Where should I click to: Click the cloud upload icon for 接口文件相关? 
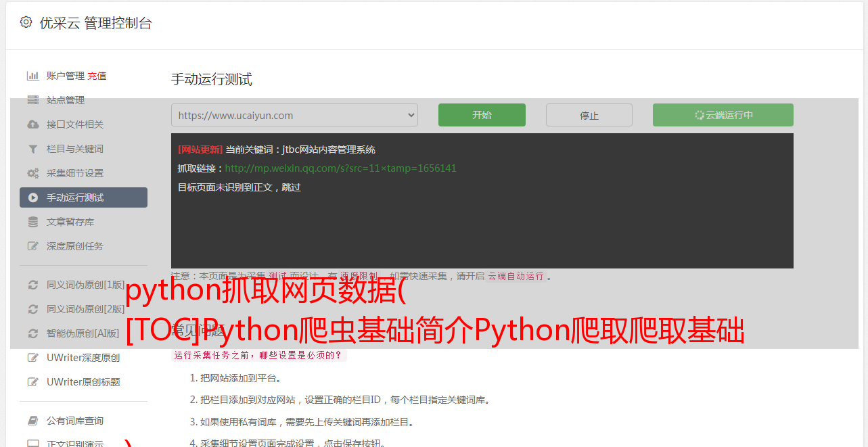pos(32,124)
